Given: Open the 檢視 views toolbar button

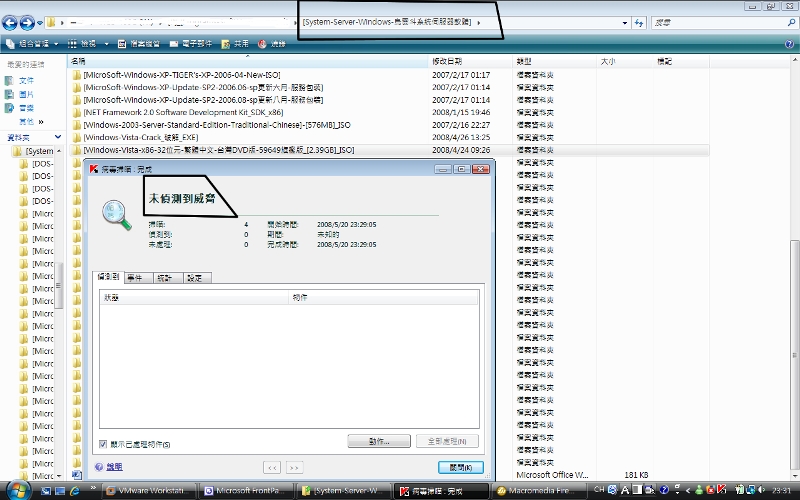Looking at the screenshot, I should tap(82, 44).
